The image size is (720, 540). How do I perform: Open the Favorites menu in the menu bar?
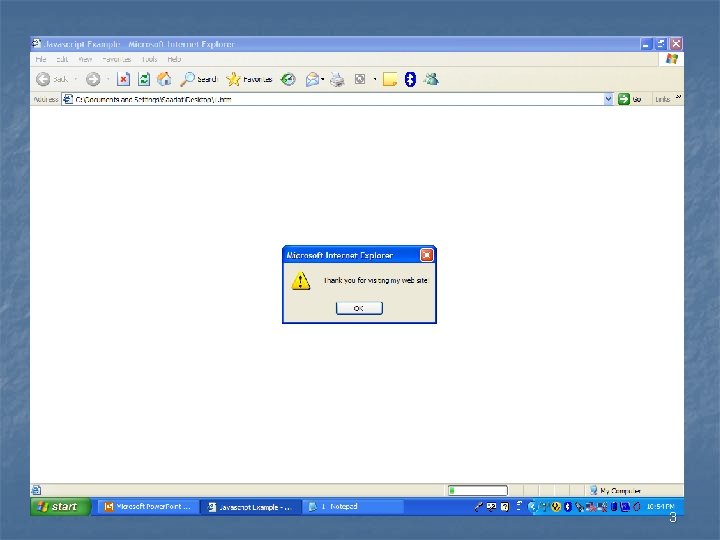pos(117,59)
